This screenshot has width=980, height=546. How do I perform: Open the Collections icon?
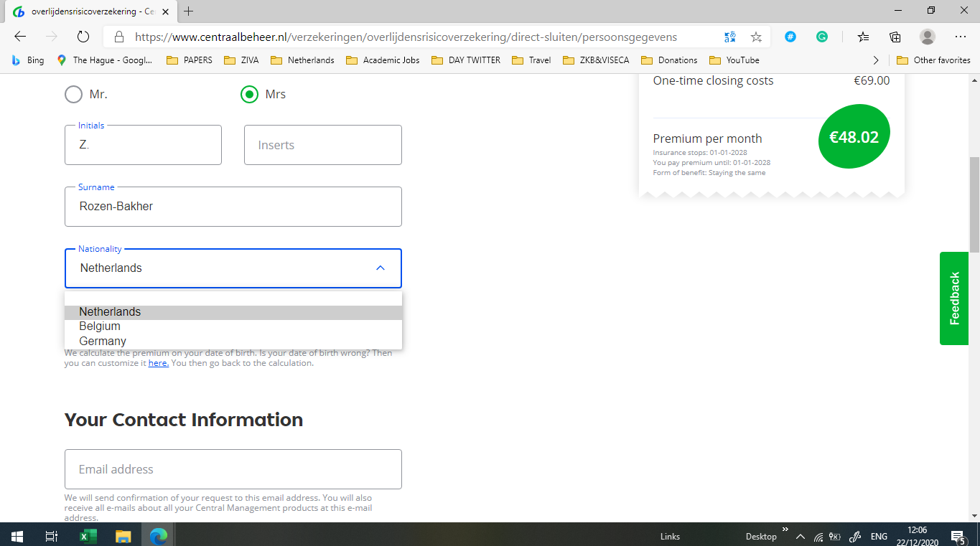coord(895,37)
